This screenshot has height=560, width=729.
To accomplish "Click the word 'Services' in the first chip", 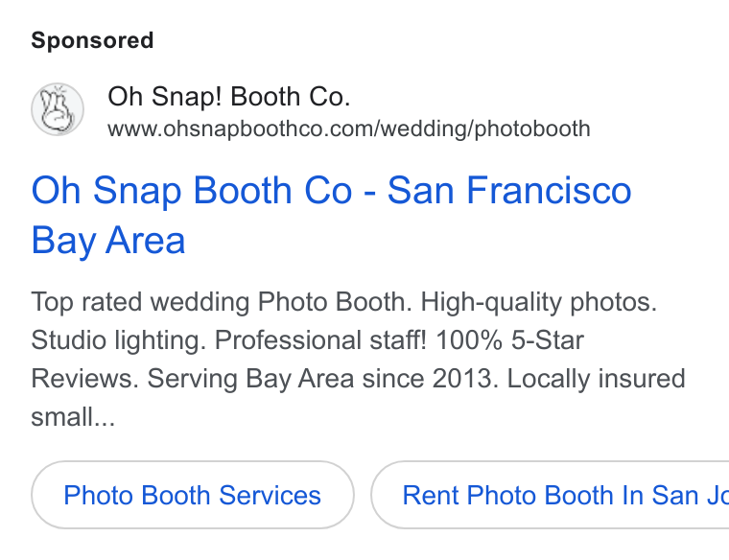I will click(270, 495).
